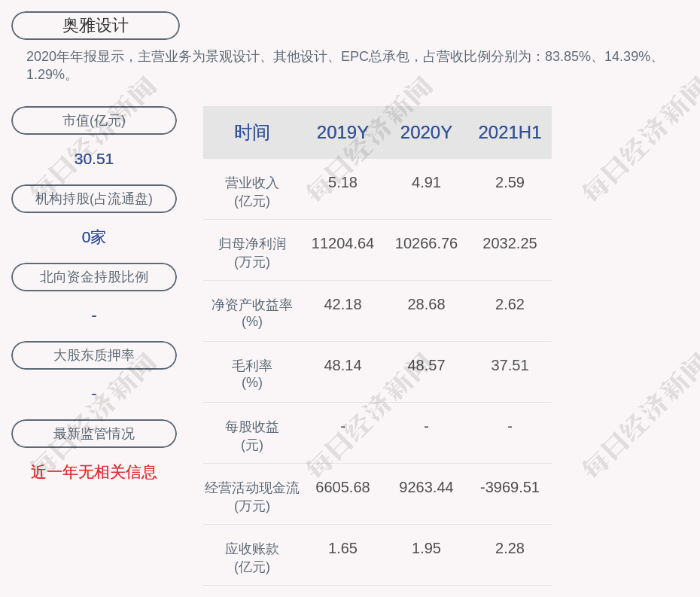Viewport: 700px width, 597px height.
Task: Click the 时间 table header
Action: [x=252, y=132]
